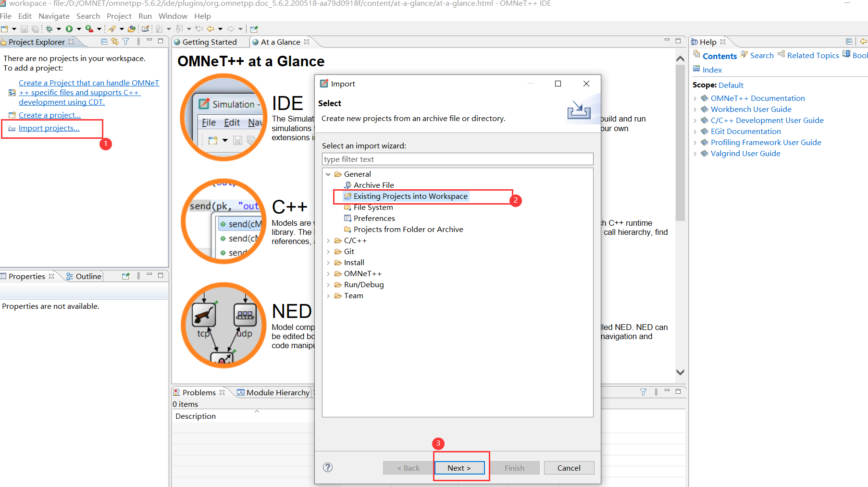Toggle Pin Editor on the toolbar
This screenshot has height=487, width=868.
click(x=253, y=29)
